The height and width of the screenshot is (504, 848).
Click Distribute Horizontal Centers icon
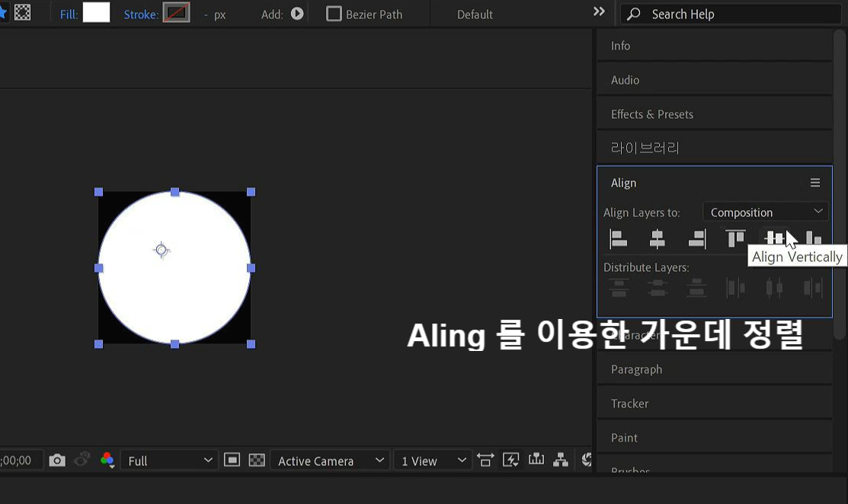774,288
